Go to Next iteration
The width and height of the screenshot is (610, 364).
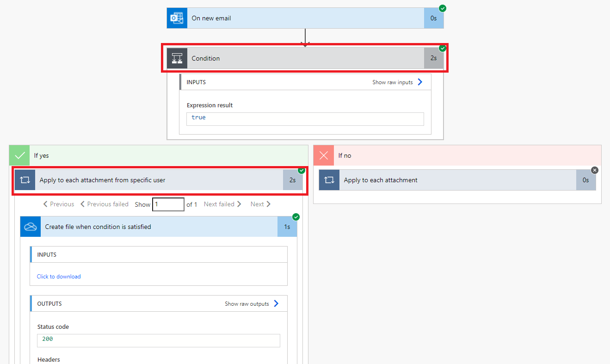click(260, 204)
